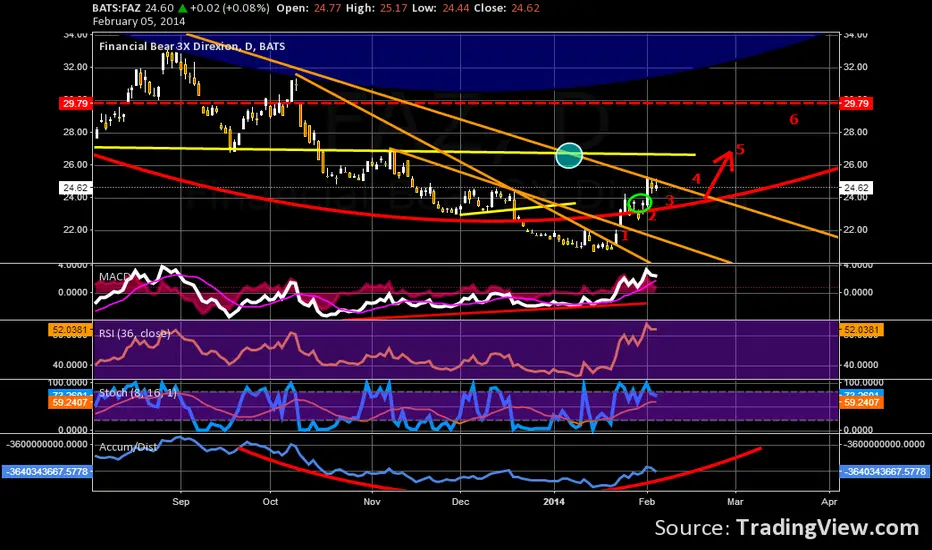Click the BATS:FAZ ticker symbol in header
Viewport: 932px width, 550px height.
point(116,8)
